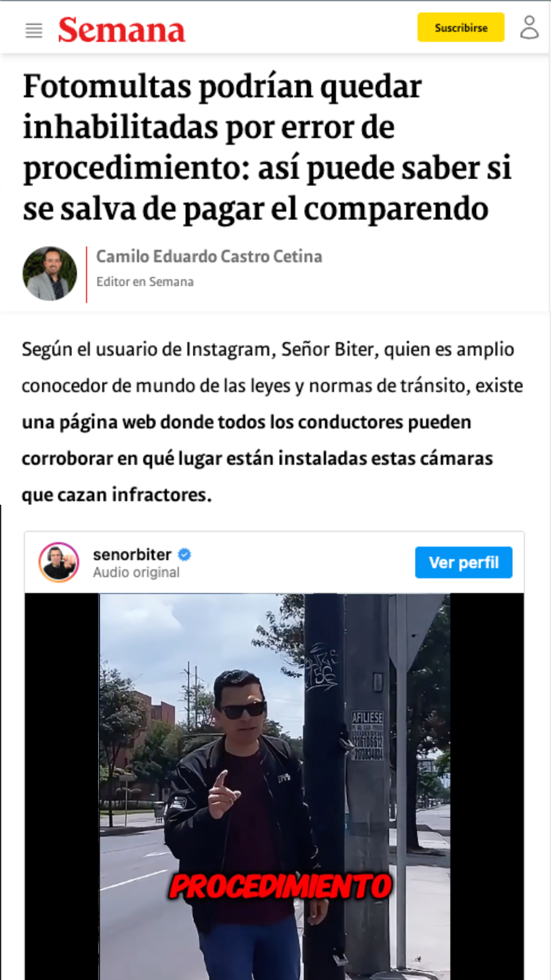Open the senorbiter username link

132,554
